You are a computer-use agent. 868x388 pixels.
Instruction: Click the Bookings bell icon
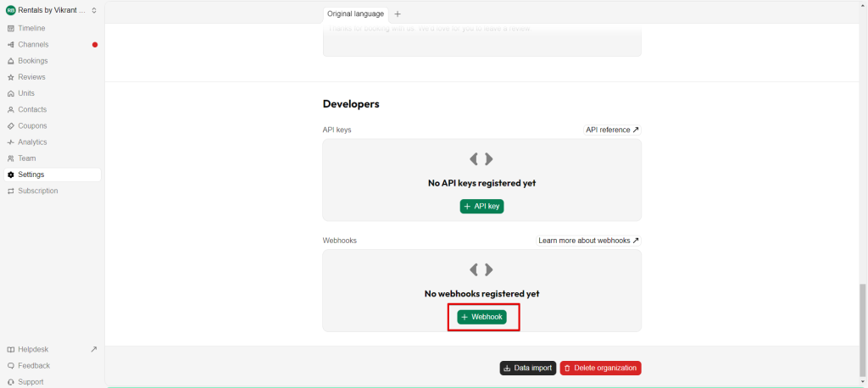pyautogui.click(x=11, y=61)
